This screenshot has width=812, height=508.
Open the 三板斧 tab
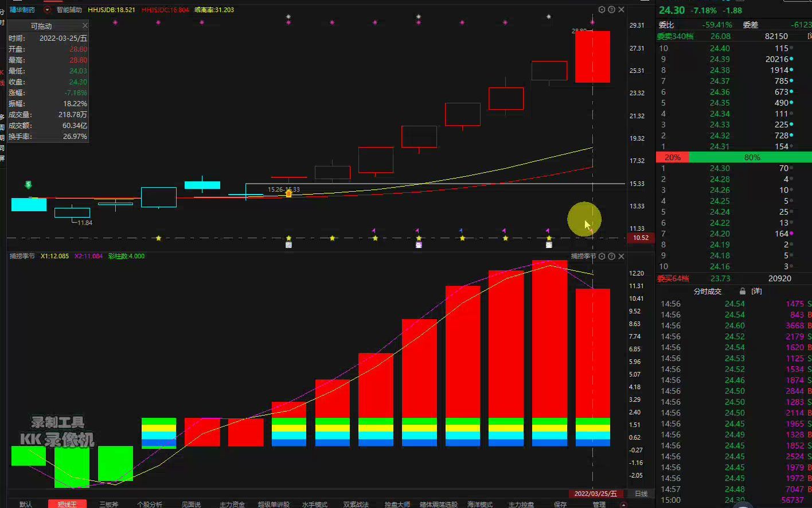pos(109,504)
